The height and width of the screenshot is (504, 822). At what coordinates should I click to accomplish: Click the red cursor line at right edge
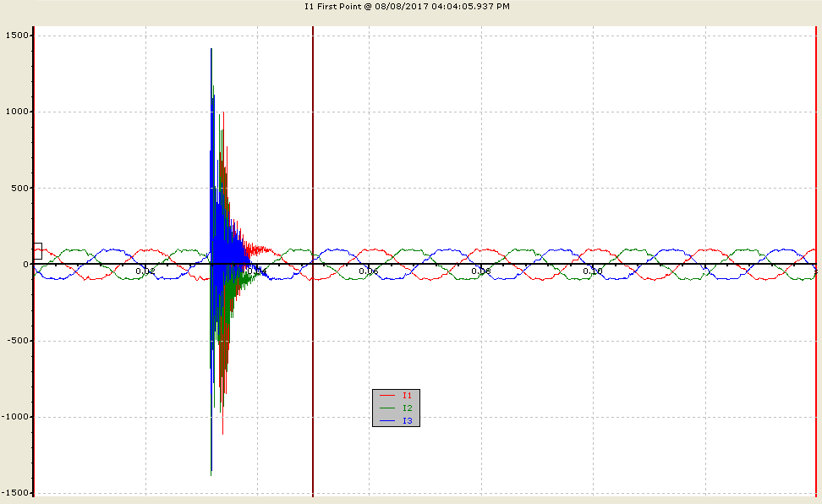816,261
